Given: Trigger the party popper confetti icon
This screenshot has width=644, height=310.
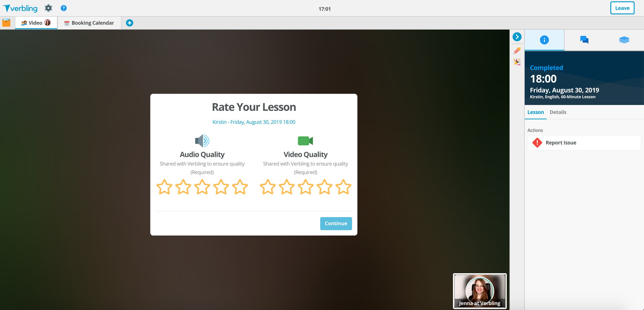Looking at the screenshot, I should [x=517, y=62].
